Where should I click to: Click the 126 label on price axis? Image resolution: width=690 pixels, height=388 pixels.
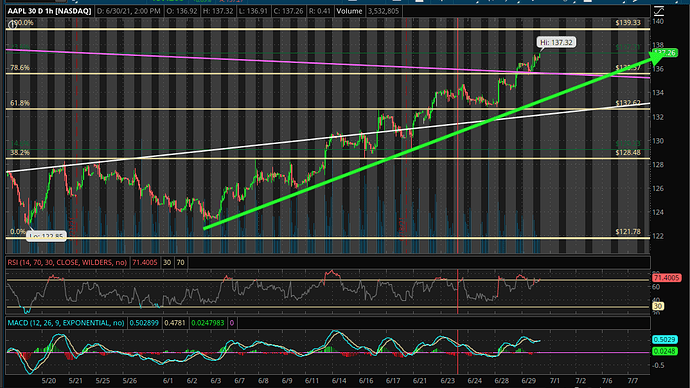[658, 188]
